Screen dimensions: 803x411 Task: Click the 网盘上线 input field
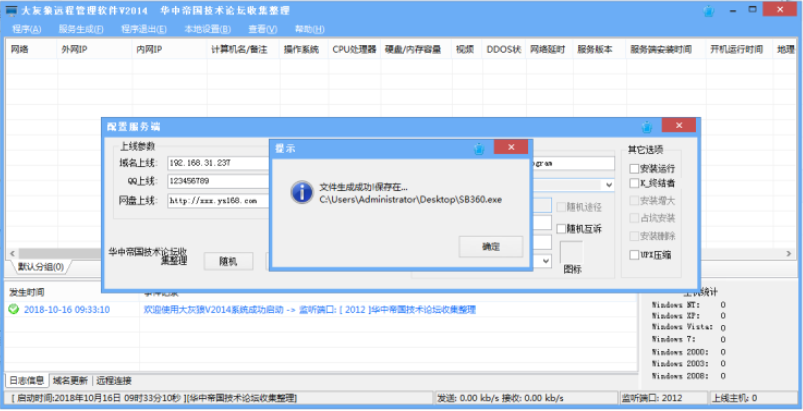(219, 201)
